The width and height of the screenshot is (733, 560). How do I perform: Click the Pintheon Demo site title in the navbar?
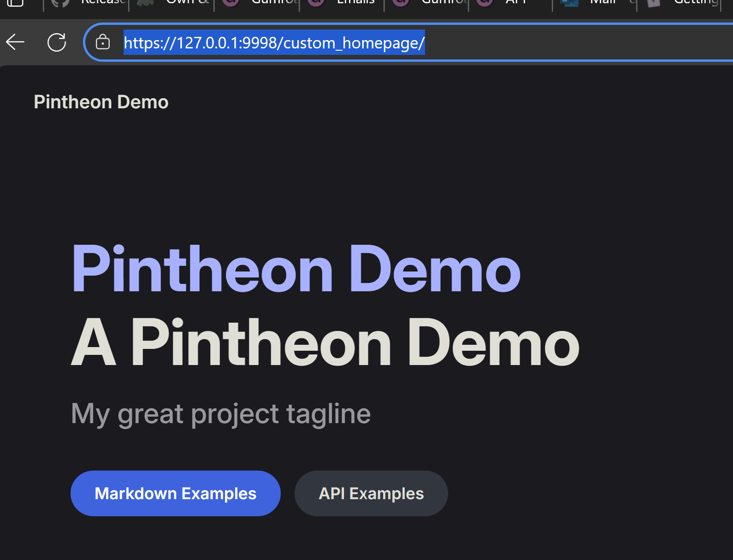[101, 102]
